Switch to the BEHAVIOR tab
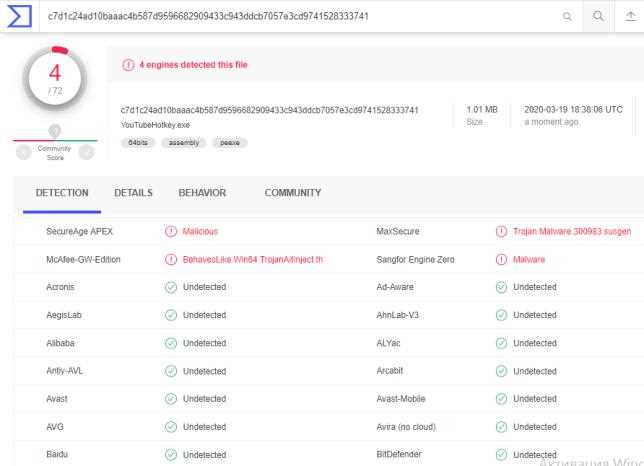Image resolution: width=644 pixels, height=466 pixels. click(x=202, y=193)
